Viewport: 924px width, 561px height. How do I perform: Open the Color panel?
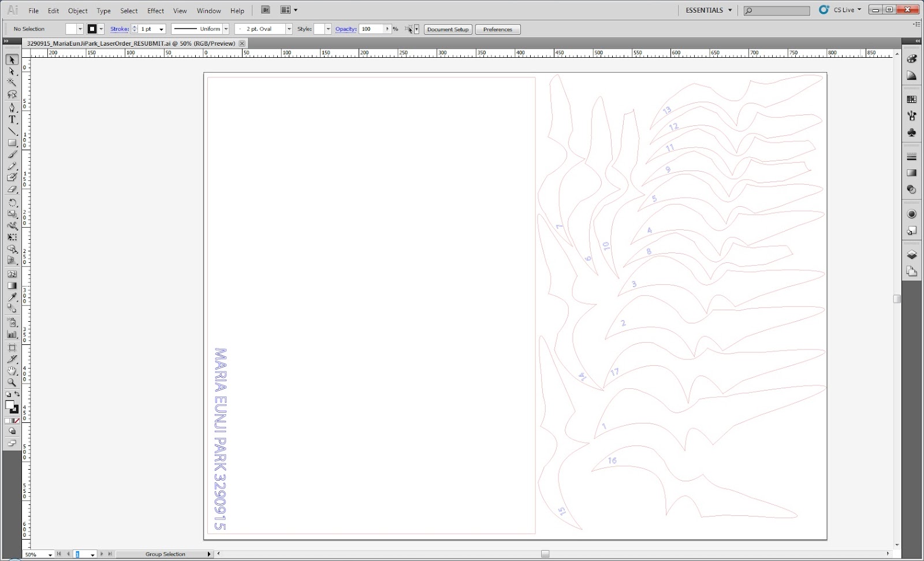pyautogui.click(x=912, y=59)
